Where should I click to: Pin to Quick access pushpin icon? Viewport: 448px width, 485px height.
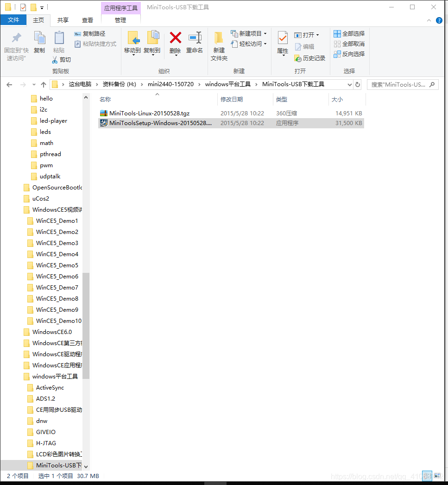[16, 46]
